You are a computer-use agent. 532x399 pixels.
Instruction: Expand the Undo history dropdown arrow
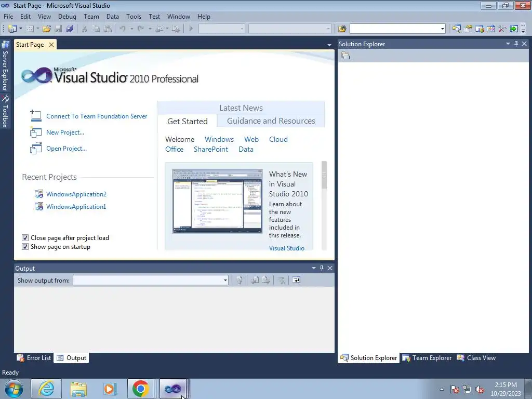pyautogui.click(x=131, y=29)
